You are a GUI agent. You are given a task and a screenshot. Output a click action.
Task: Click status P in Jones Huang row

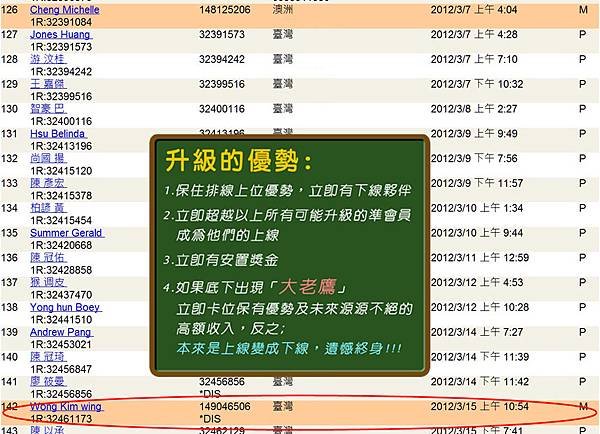[582, 34]
